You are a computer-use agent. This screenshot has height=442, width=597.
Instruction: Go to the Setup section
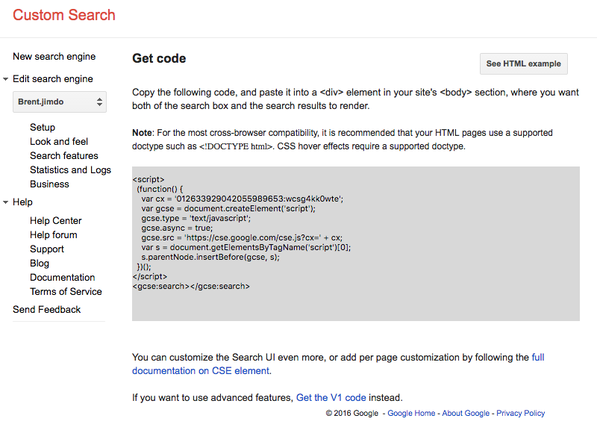click(42, 127)
